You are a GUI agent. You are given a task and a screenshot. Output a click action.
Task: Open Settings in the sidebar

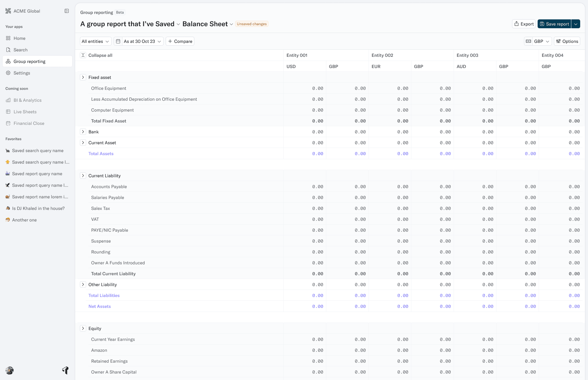22,73
